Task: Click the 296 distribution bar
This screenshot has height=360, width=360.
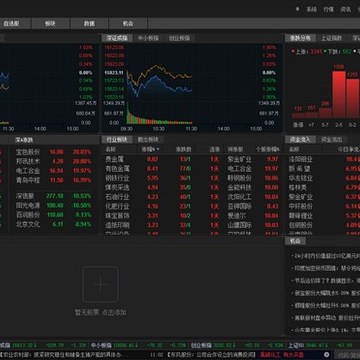Action: point(325,113)
